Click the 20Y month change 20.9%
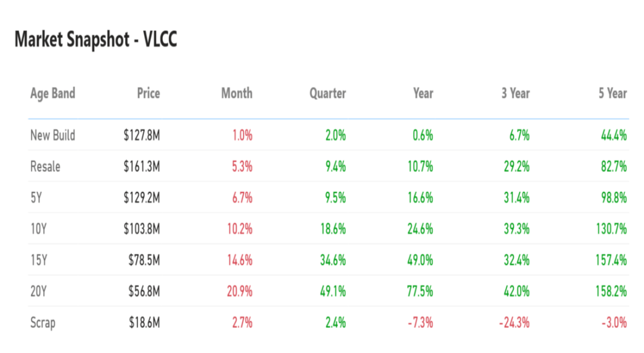The height and width of the screenshot is (353, 644). pos(239,292)
